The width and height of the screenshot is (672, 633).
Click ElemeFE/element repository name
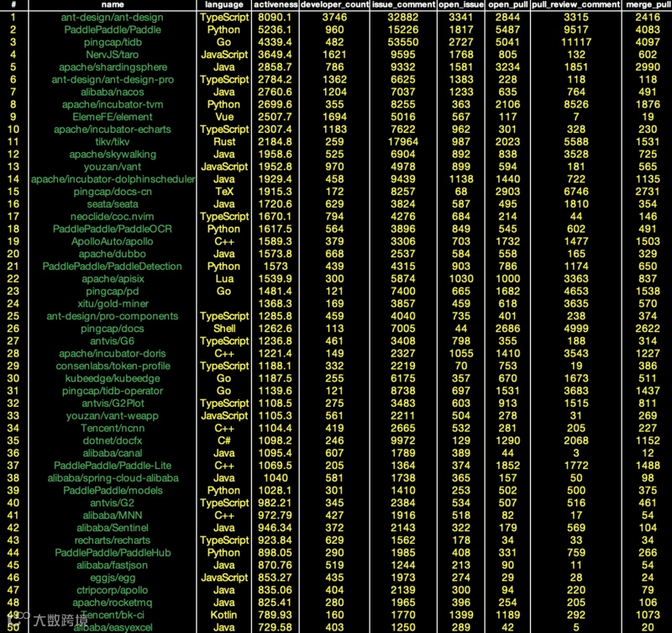click(x=113, y=117)
